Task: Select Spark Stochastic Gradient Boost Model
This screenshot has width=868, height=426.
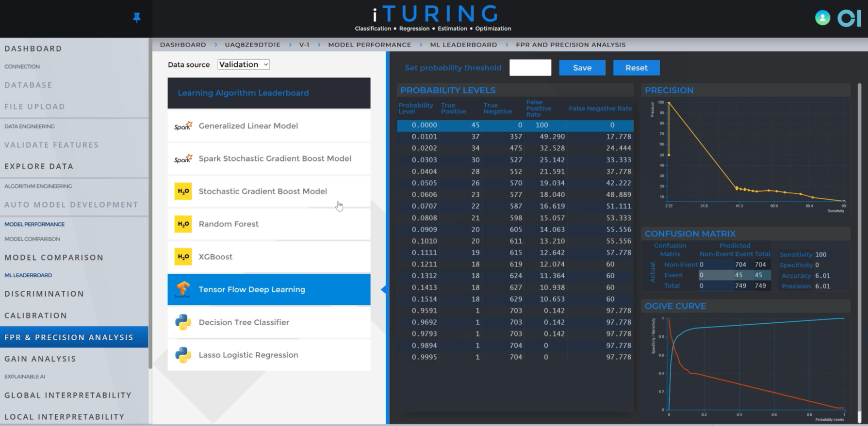Action: pyautogui.click(x=269, y=158)
